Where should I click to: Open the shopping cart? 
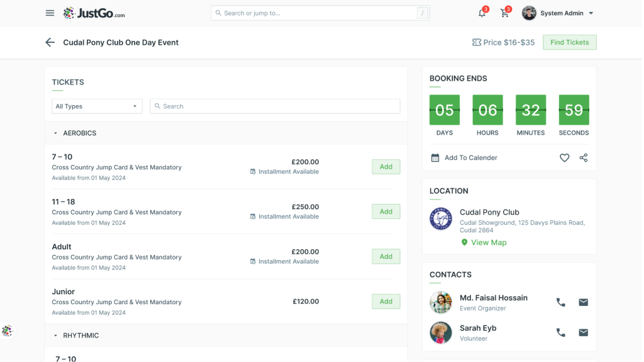(505, 13)
